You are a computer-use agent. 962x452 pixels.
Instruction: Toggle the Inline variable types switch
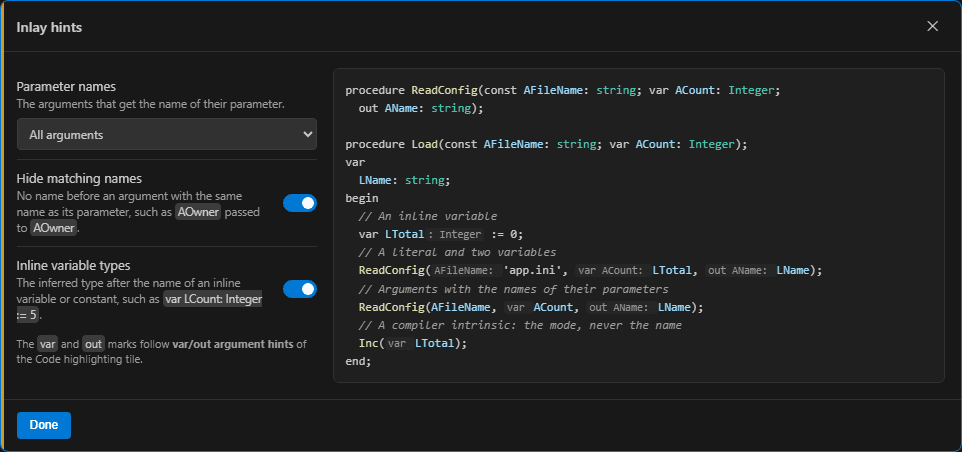[299, 289]
